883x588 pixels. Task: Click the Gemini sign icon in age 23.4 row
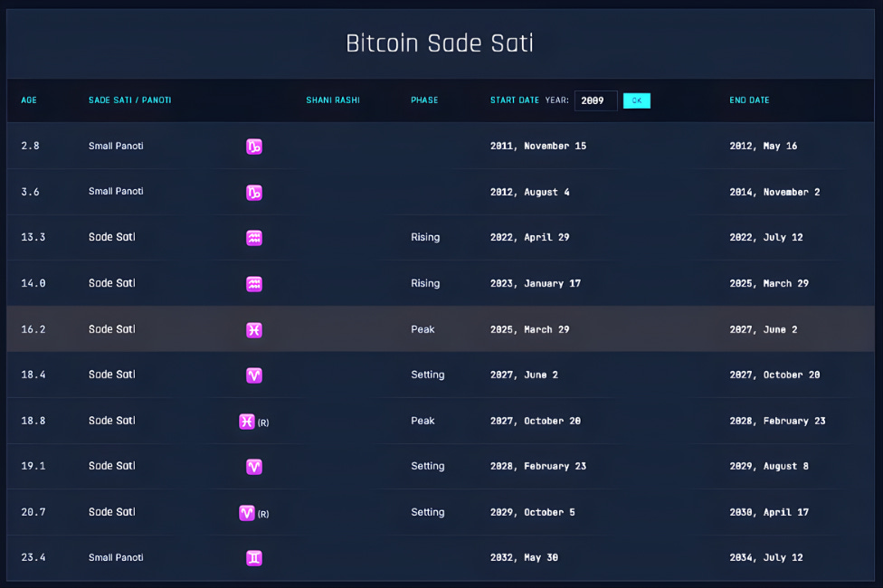click(x=254, y=557)
